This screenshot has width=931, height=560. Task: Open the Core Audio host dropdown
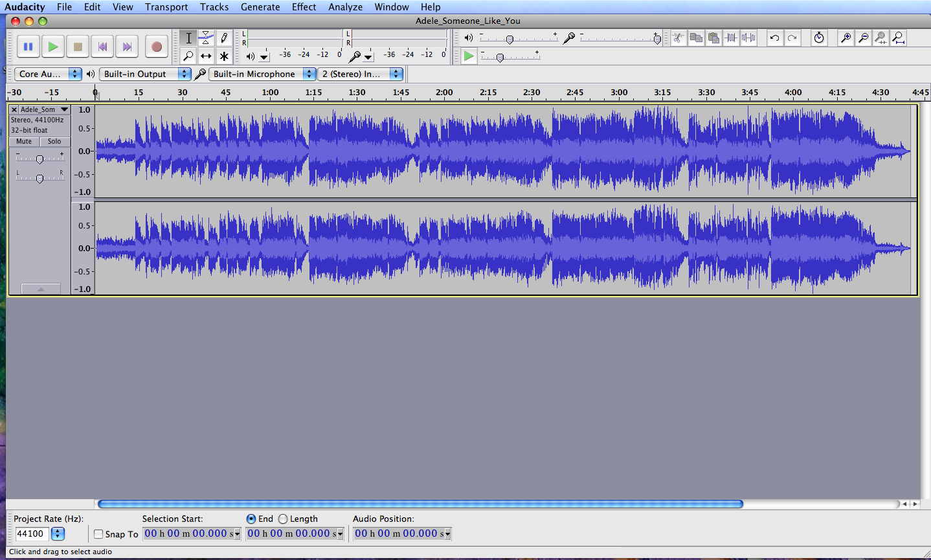tap(48, 74)
